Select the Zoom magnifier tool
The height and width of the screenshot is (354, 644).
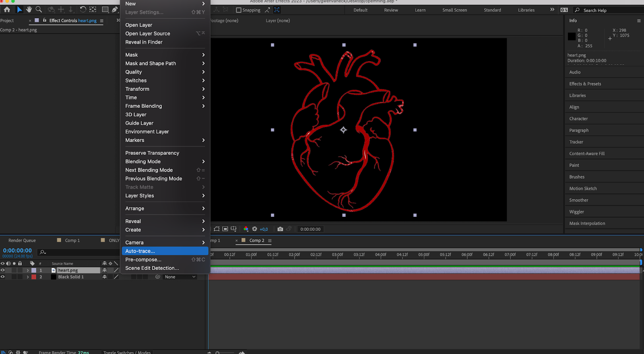(x=39, y=9)
